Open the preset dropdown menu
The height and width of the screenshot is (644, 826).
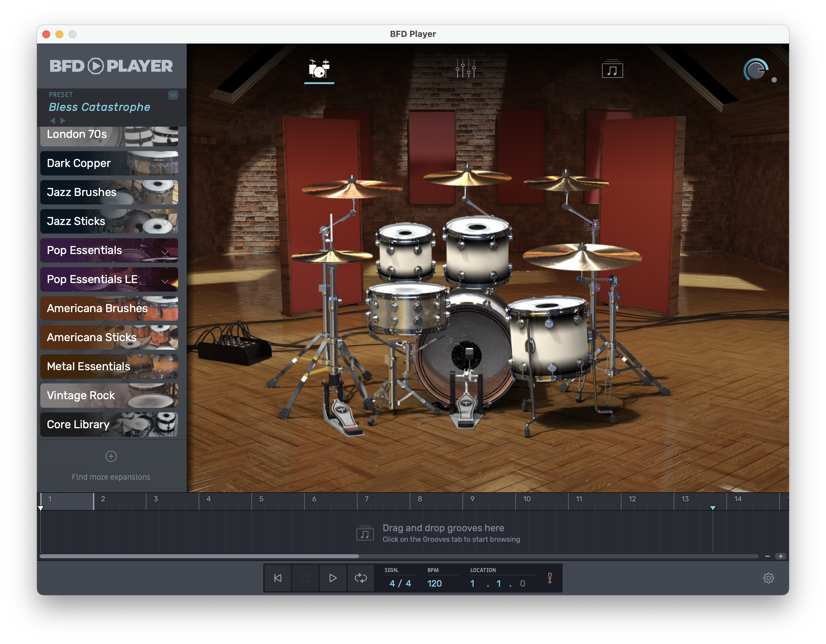coord(173,95)
